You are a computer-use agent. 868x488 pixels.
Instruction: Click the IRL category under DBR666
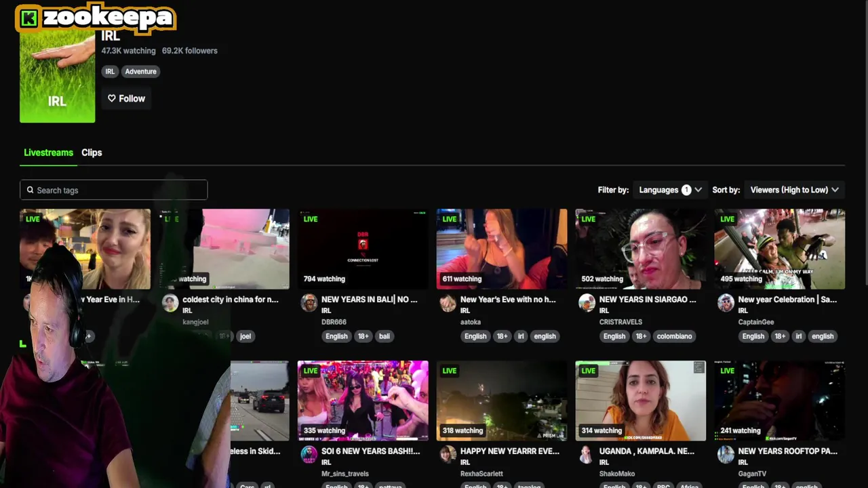326,311
